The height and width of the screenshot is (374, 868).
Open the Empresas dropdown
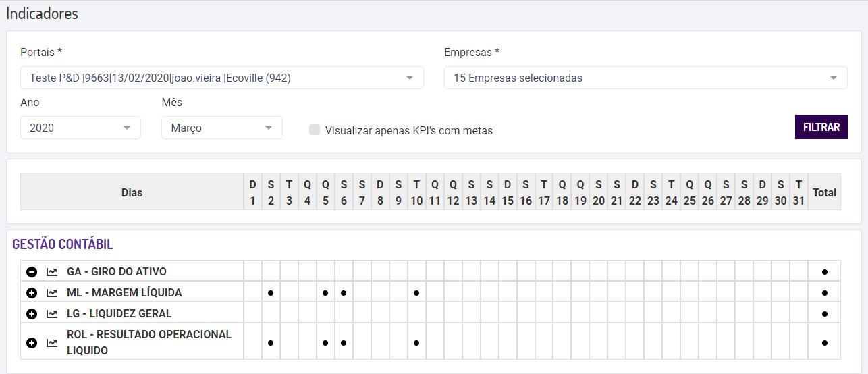645,78
